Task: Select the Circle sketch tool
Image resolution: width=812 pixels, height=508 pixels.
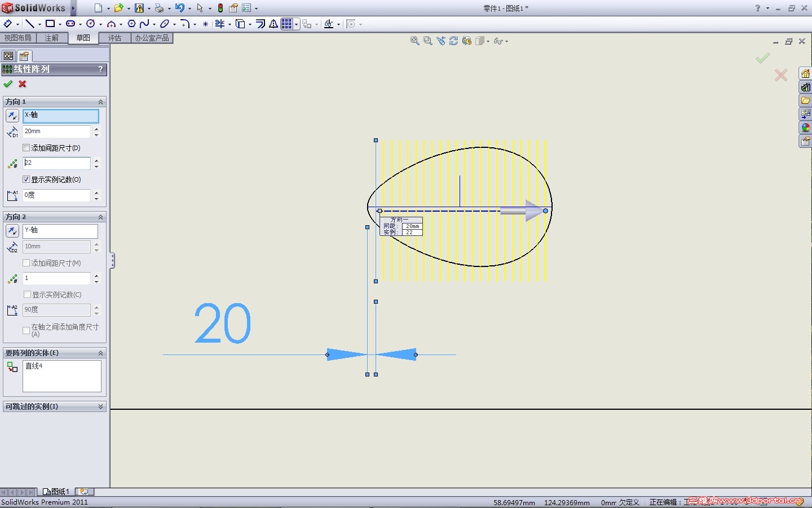Action: click(91, 24)
